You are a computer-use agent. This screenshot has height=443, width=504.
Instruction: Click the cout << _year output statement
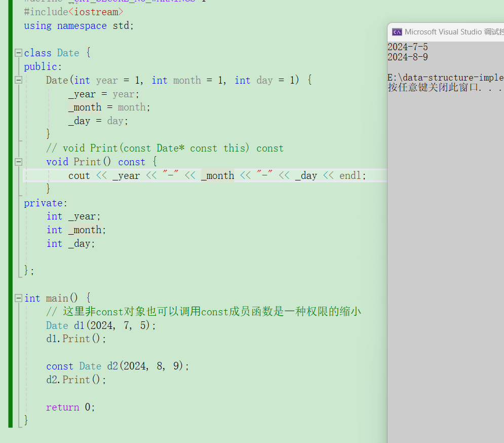pos(217,176)
